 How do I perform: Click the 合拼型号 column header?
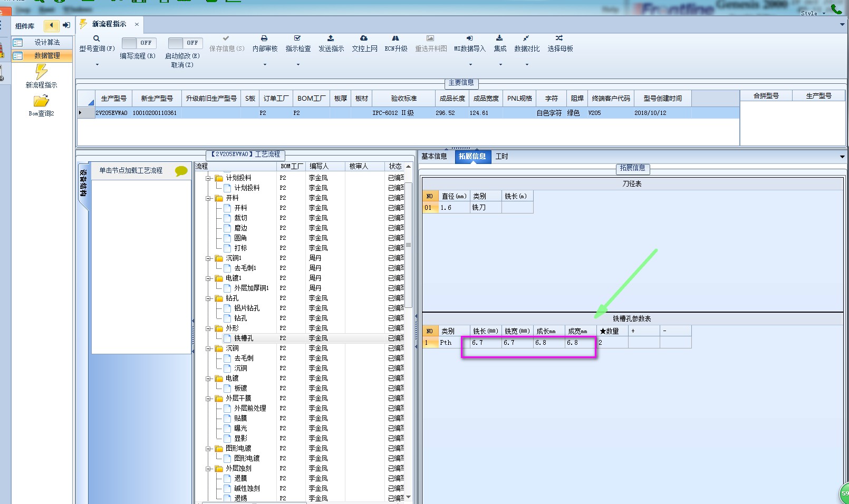click(x=766, y=96)
